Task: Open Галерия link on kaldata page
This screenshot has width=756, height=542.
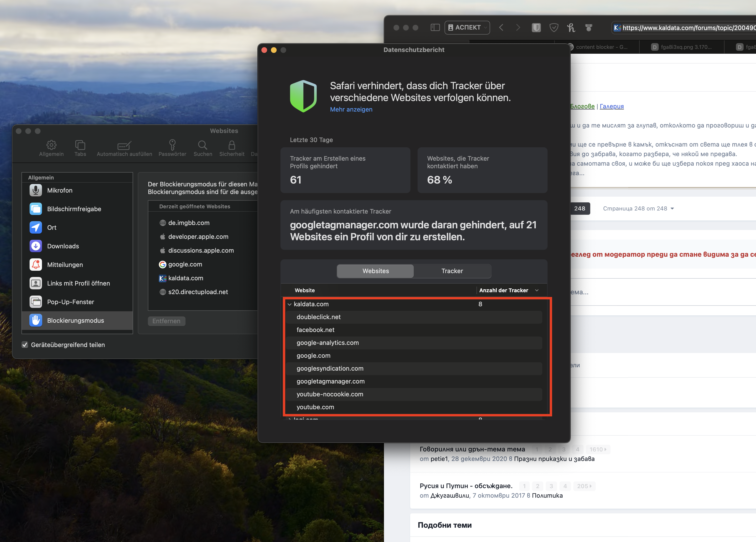Action: click(612, 106)
